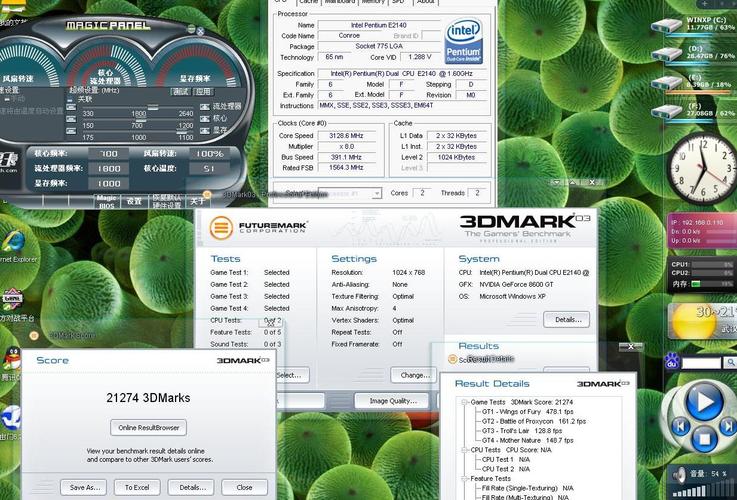Adjust the core clock slider at 700

click(x=141, y=120)
